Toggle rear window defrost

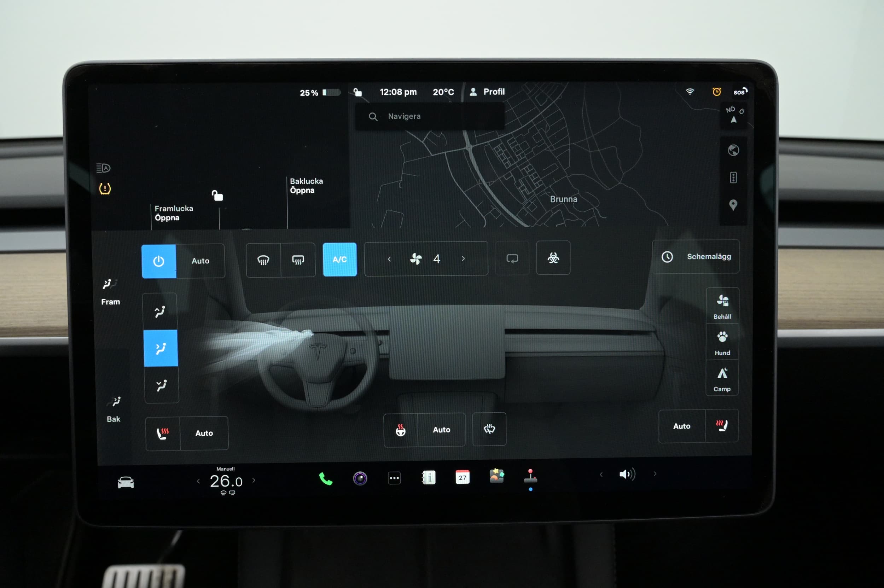(x=298, y=260)
